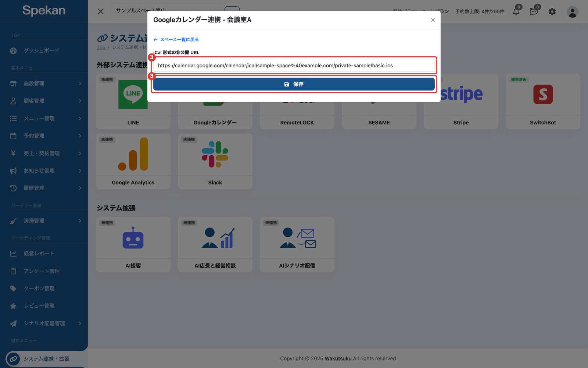Screen dimensions: 588x368
Task: Click the メニュー管理 list icon
Action: click(13, 118)
